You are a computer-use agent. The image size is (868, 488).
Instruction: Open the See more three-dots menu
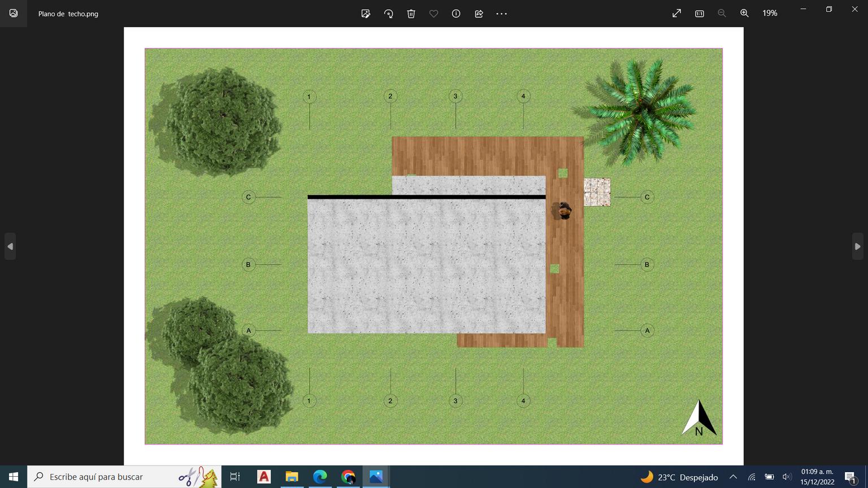coord(501,14)
